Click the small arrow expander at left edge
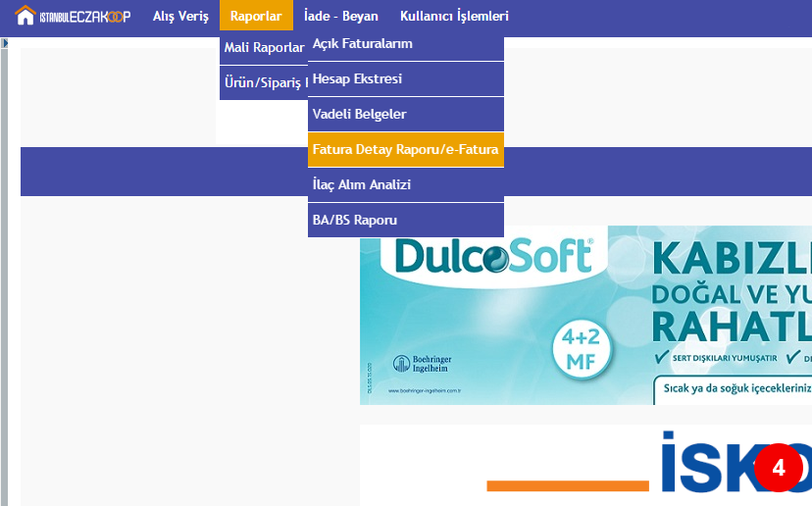 point(5,43)
